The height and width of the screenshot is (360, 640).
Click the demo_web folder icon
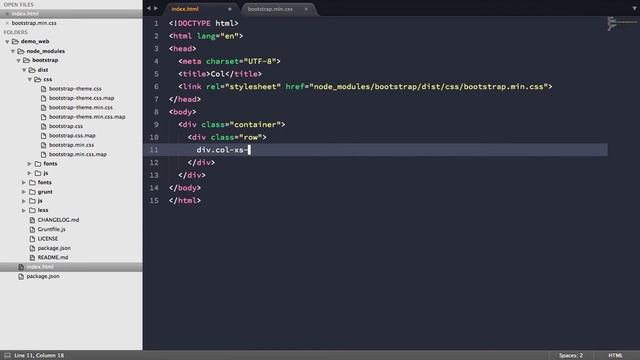[15, 42]
